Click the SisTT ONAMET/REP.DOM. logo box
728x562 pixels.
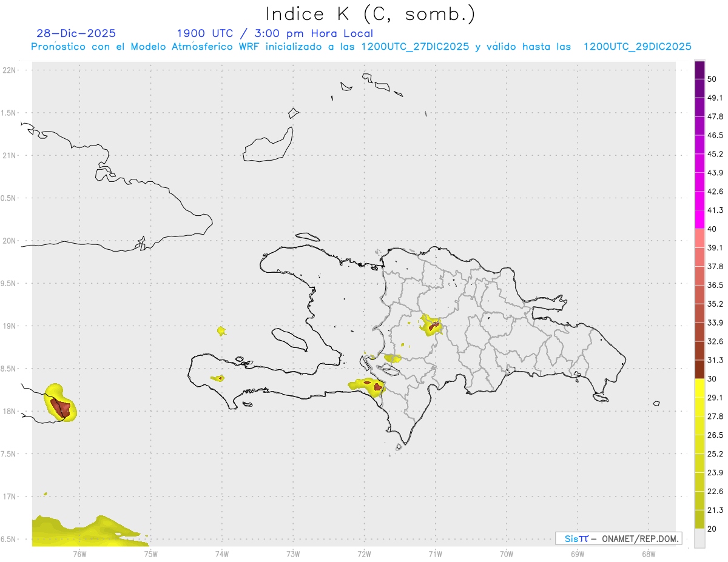(x=619, y=538)
